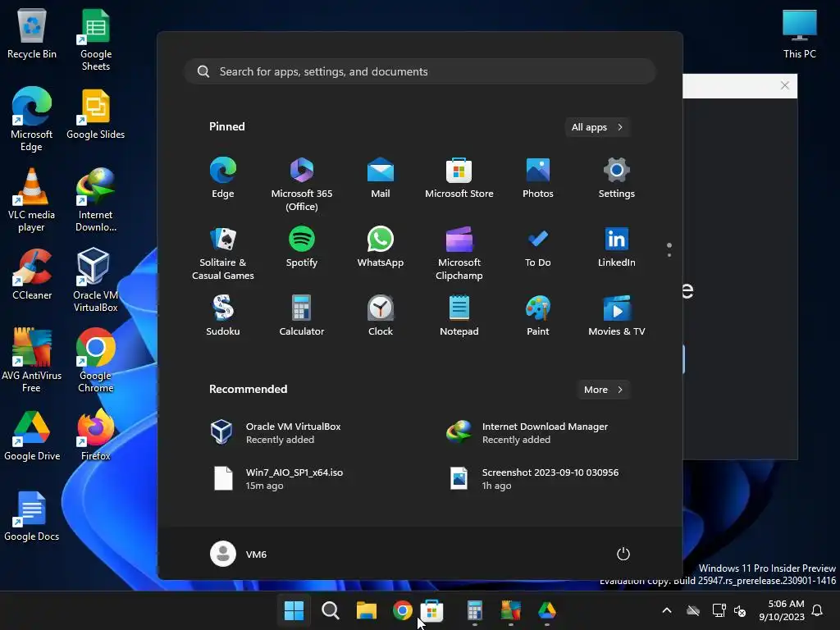Open Microsoft Store from the pinned grid
This screenshot has width=840, height=630.
click(x=459, y=178)
